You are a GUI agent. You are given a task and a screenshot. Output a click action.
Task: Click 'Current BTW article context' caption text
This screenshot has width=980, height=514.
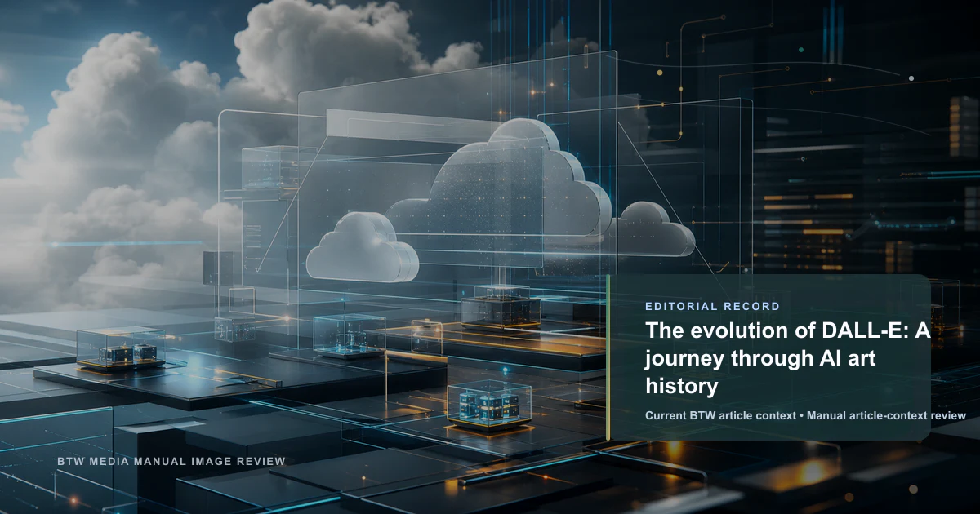tap(720, 416)
